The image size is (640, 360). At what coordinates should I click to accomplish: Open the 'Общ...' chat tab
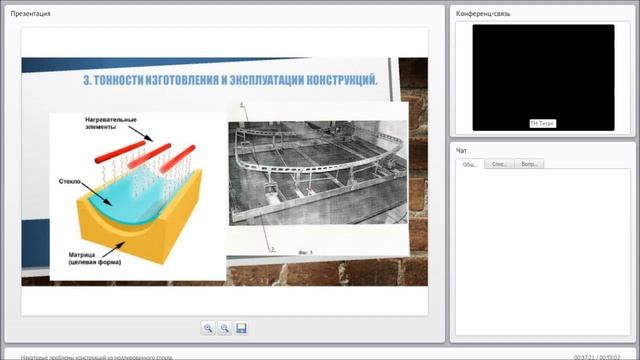(x=470, y=164)
